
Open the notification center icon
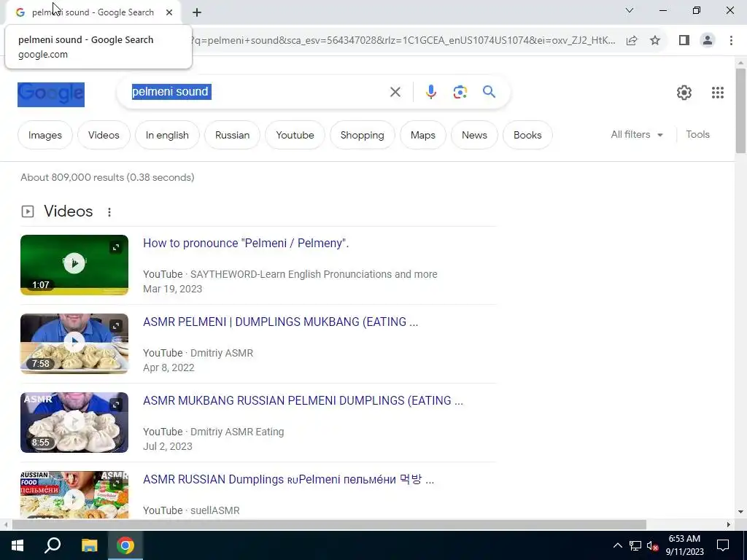click(723, 545)
